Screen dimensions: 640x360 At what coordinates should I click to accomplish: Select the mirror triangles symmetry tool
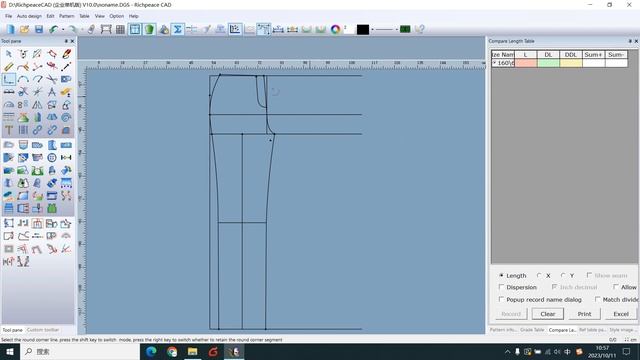tap(37, 105)
